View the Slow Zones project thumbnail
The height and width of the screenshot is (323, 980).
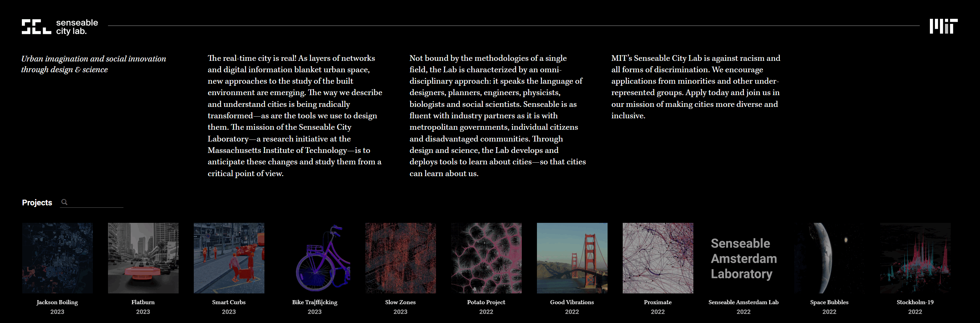coord(401,258)
